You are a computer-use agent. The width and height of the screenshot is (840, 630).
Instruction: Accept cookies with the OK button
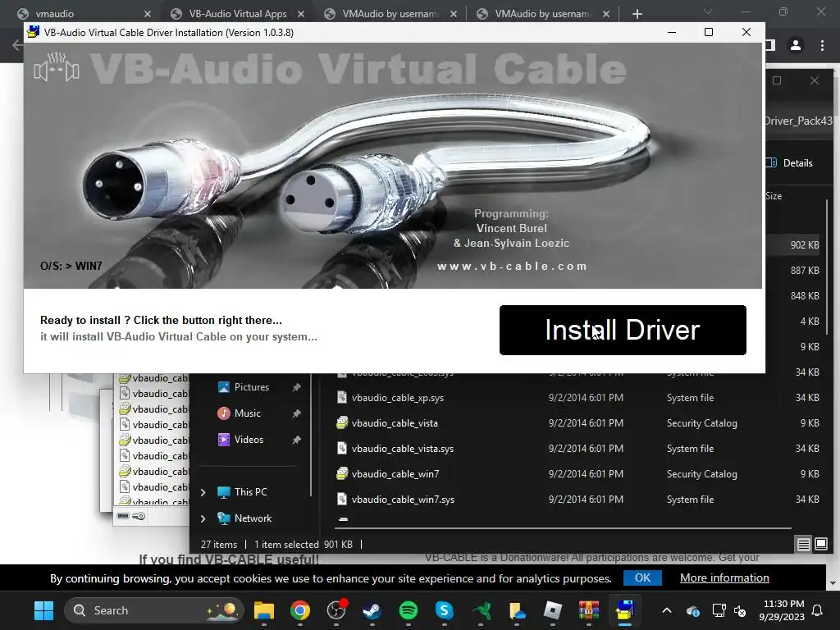(x=642, y=578)
